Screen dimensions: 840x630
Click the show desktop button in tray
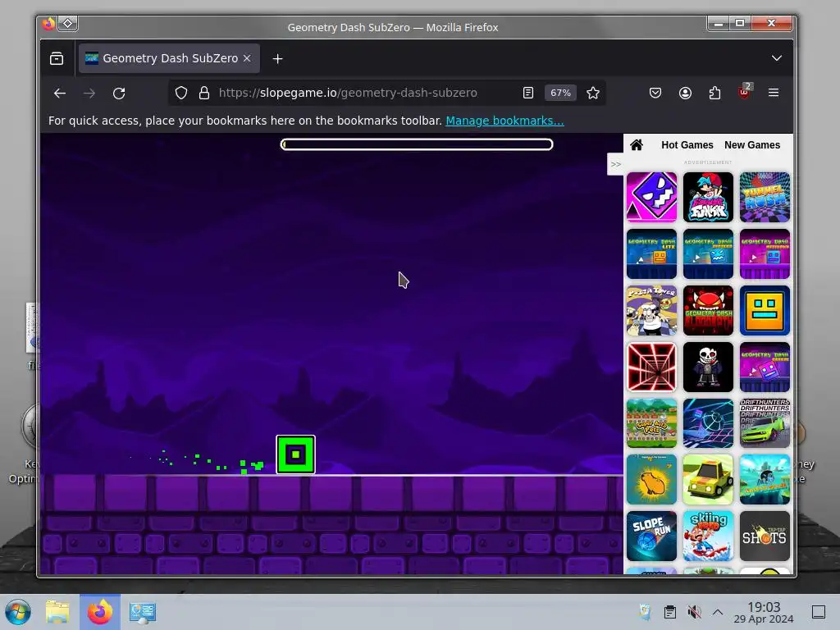click(819, 612)
